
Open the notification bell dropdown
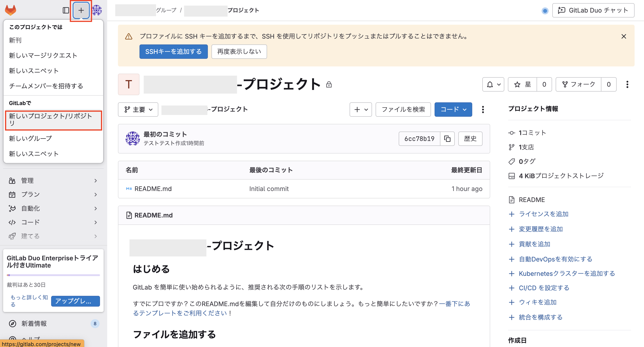[x=493, y=84]
